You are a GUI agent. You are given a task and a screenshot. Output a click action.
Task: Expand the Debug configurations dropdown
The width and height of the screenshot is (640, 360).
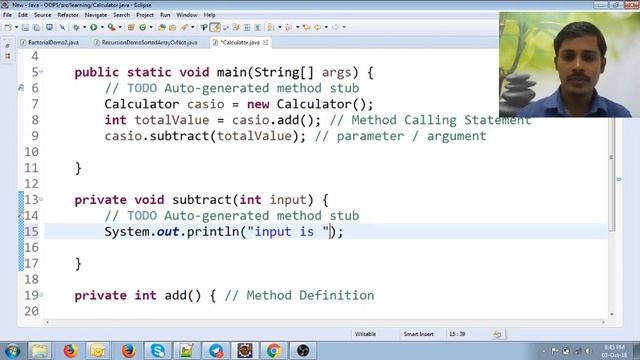point(84,27)
